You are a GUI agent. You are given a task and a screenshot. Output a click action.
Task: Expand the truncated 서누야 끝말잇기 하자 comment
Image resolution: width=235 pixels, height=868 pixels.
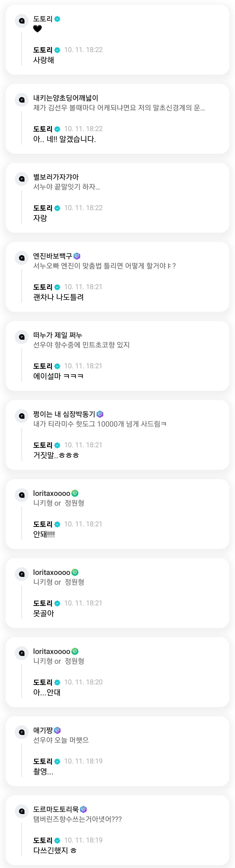tap(66, 187)
